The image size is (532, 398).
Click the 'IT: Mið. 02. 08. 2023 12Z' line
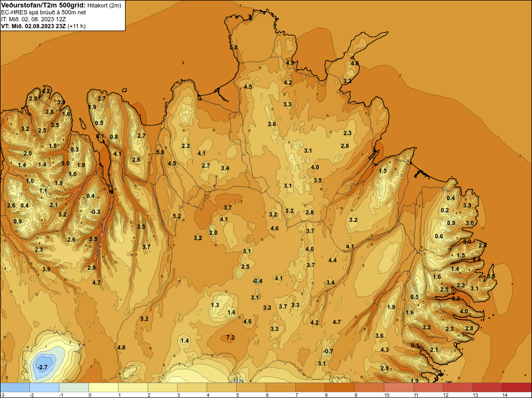point(33,19)
